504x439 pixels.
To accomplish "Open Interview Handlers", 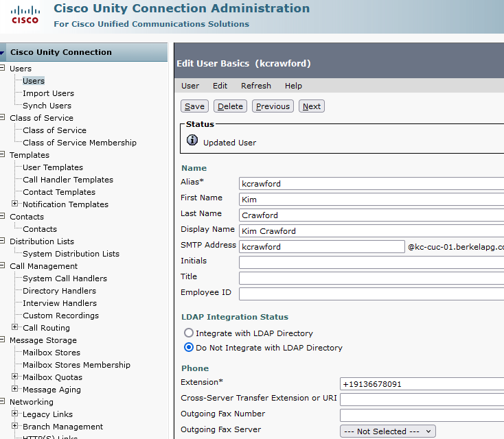I will coord(60,303).
